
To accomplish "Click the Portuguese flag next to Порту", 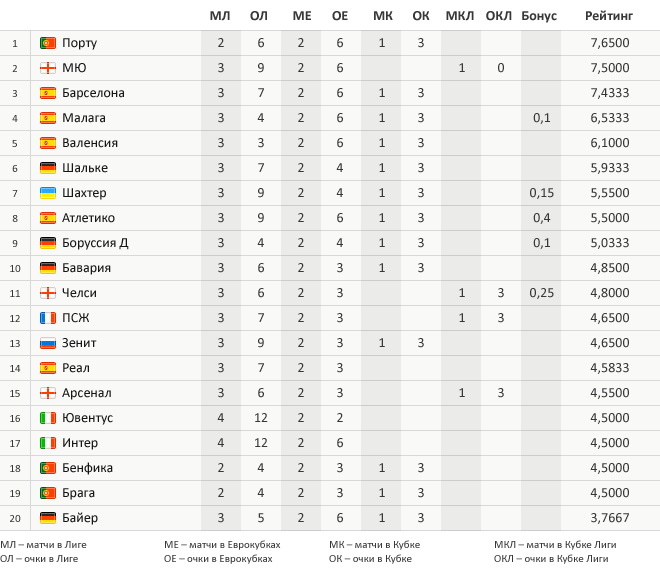I will [x=47, y=43].
